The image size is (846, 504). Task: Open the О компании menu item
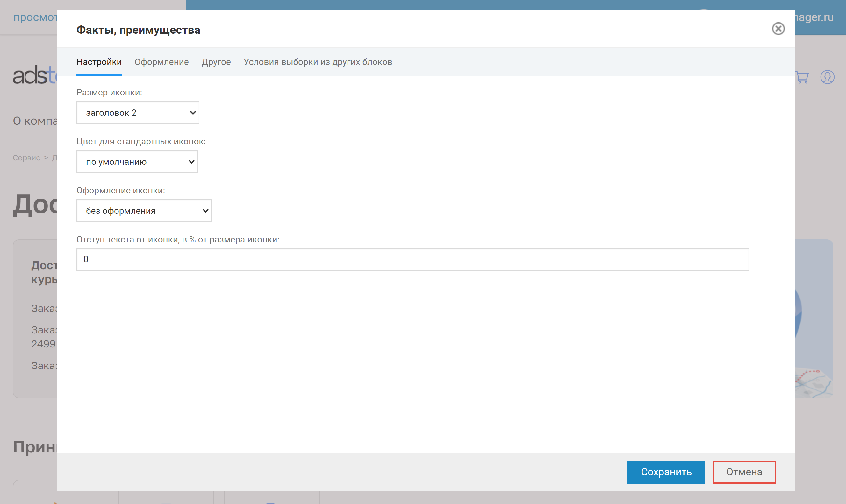coord(35,121)
